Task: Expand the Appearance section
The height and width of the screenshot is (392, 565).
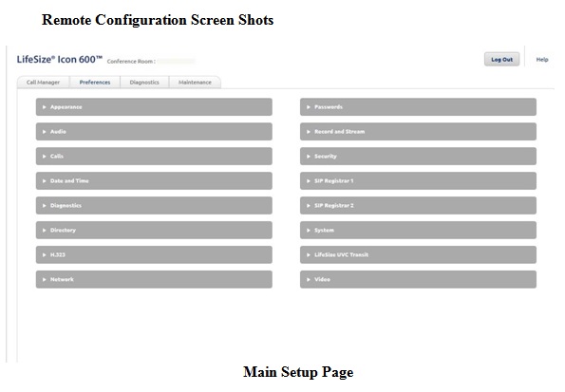Action: click(154, 107)
